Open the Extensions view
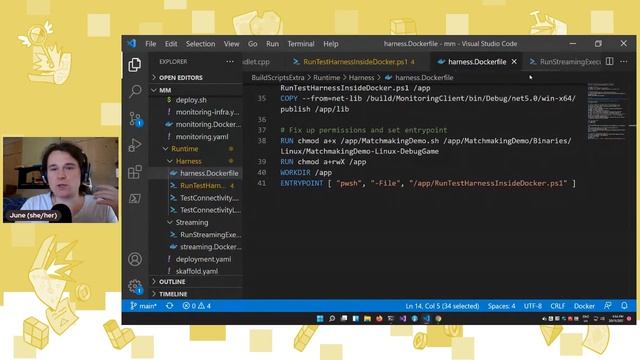This screenshot has height=360, width=640. (135, 172)
